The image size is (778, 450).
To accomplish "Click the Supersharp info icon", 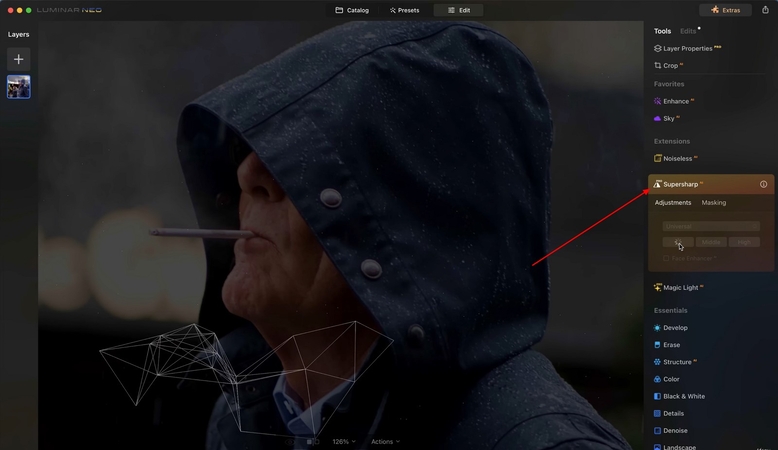I will pyautogui.click(x=763, y=184).
